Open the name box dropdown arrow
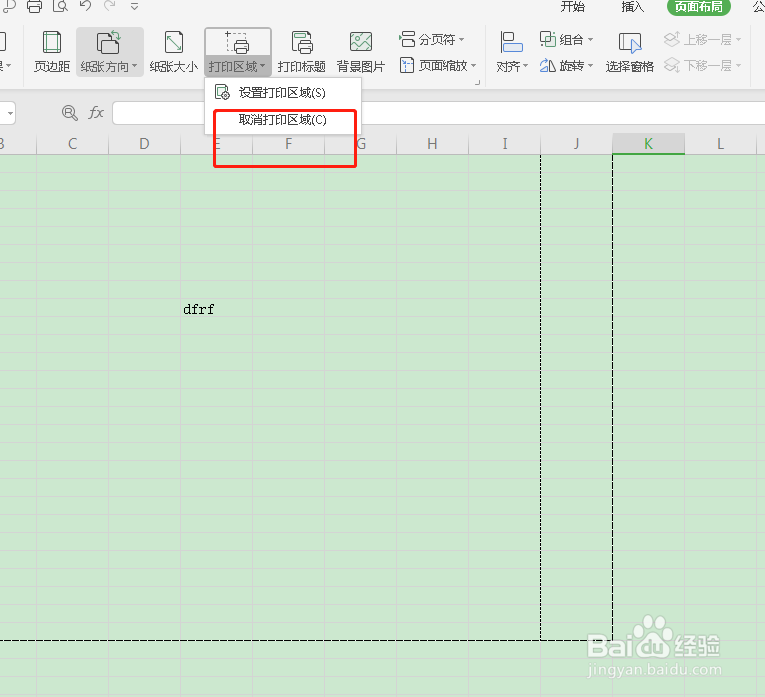765x697 pixels. (x=10, y=114)
